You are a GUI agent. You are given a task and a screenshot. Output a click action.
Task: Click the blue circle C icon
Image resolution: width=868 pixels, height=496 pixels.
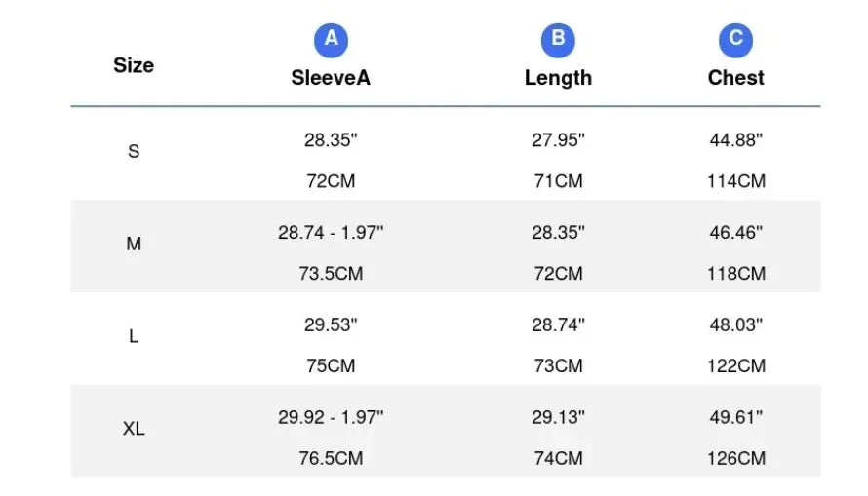(735, 40)
